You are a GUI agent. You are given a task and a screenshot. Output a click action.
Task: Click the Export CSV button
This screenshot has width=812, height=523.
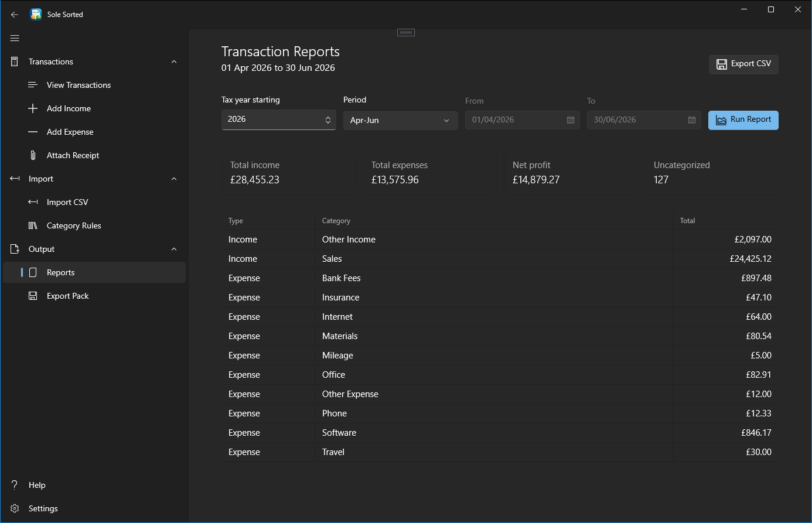pos(743,64)
